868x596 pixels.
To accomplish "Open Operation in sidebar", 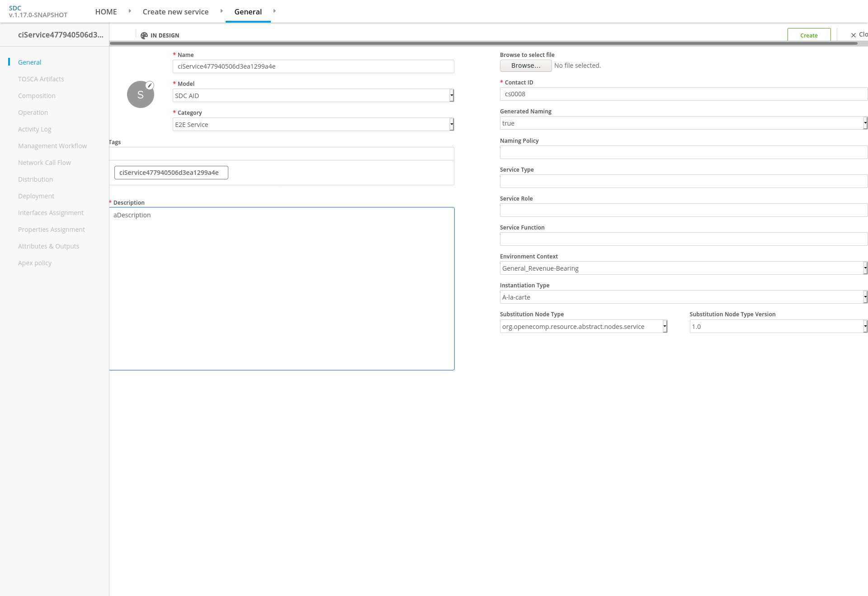I will tap(33, 113).
